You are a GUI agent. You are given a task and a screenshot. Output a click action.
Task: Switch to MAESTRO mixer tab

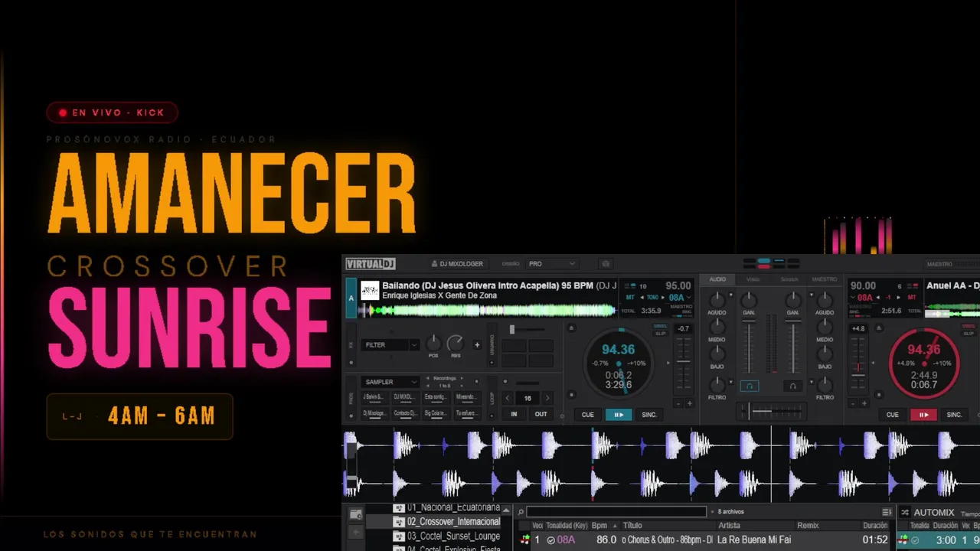(x=825, y=279)
